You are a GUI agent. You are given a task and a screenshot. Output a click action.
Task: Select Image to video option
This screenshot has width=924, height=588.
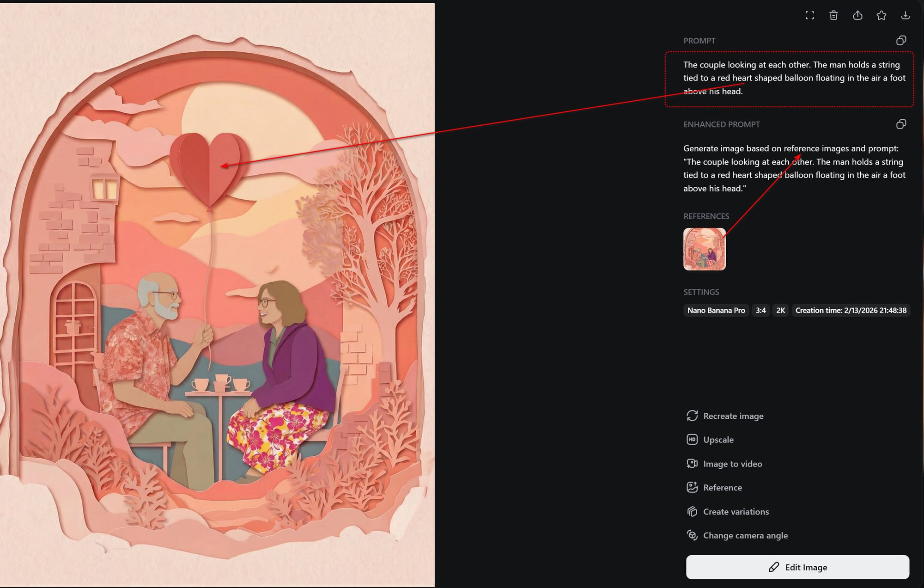coord(732,464)
